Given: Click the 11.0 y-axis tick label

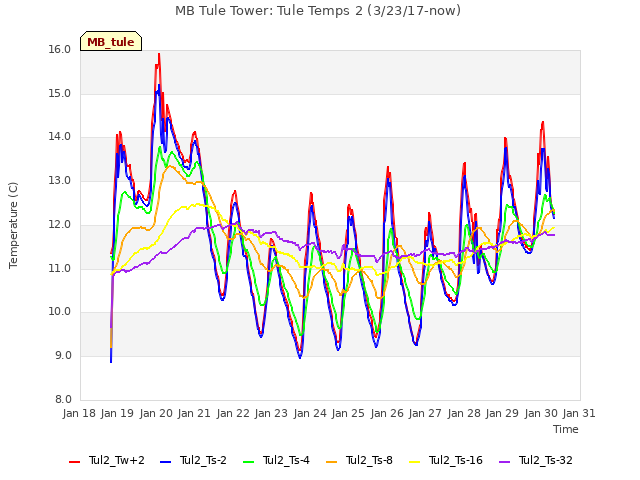Looking at the screenshot, I should click(x=60, y=268).
